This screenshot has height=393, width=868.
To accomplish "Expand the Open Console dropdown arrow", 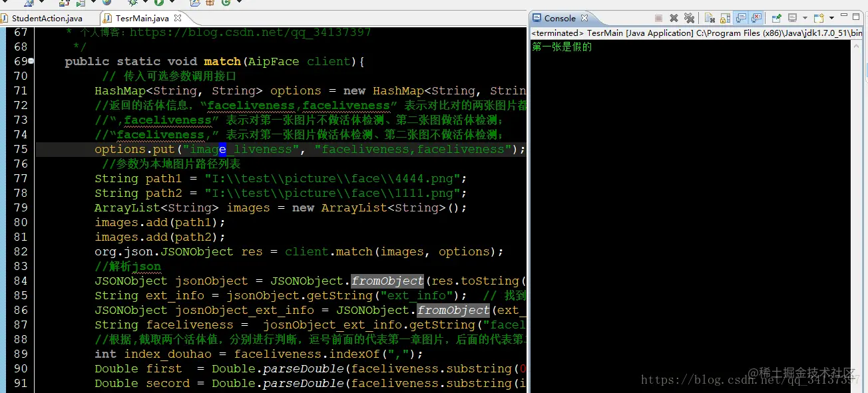I will (832, 18).
